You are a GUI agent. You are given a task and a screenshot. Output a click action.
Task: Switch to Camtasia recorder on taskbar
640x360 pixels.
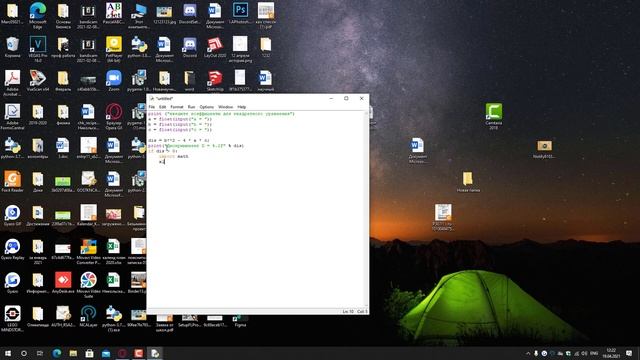[x=138, y=353]
